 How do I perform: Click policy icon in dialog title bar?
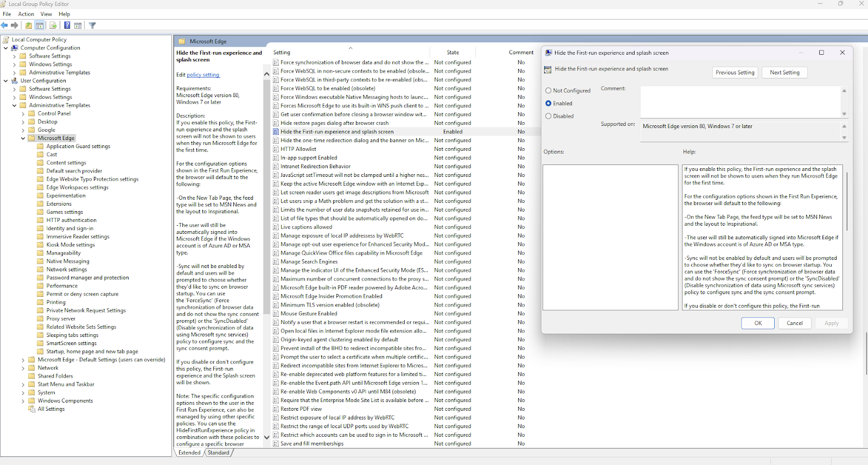[548, 53]
